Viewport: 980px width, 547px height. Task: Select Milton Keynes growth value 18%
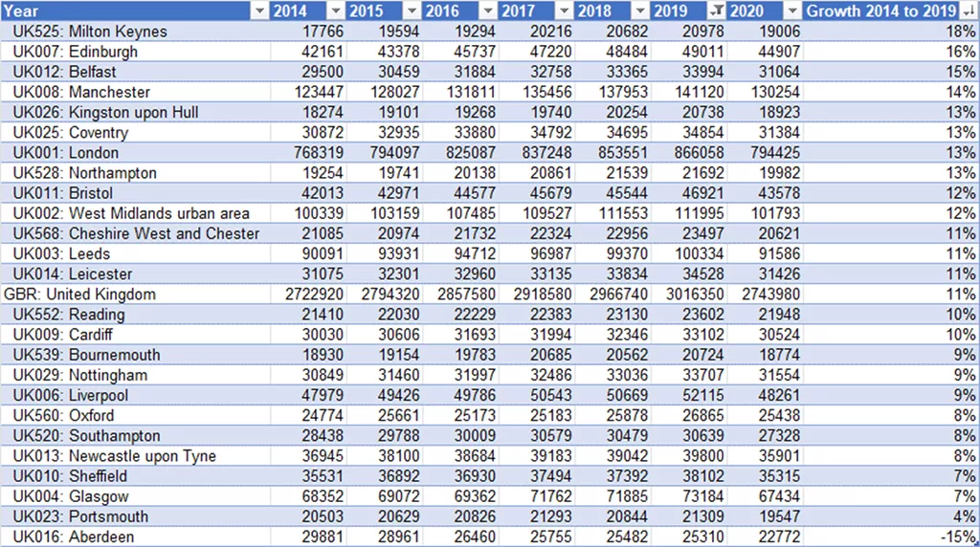point(961,32)
